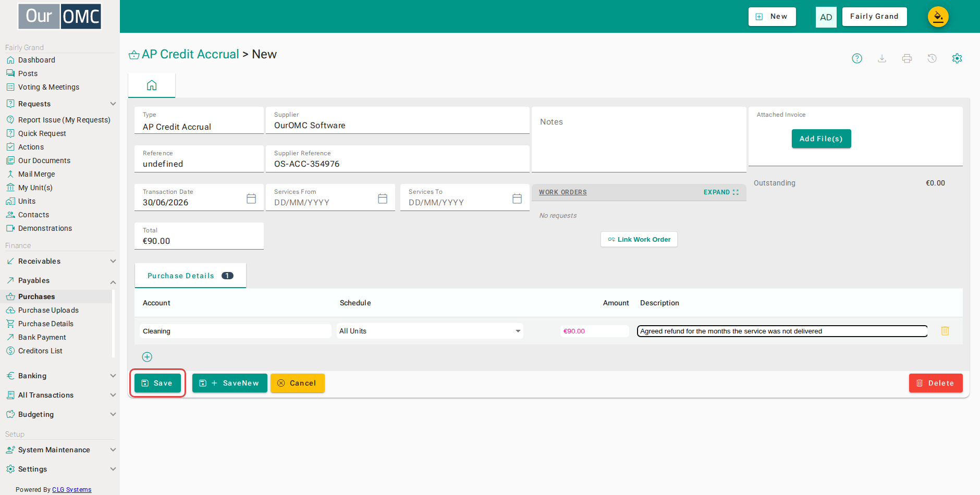Click the download icon in header
Screen dimensions: 980x495
pos(882,58)
